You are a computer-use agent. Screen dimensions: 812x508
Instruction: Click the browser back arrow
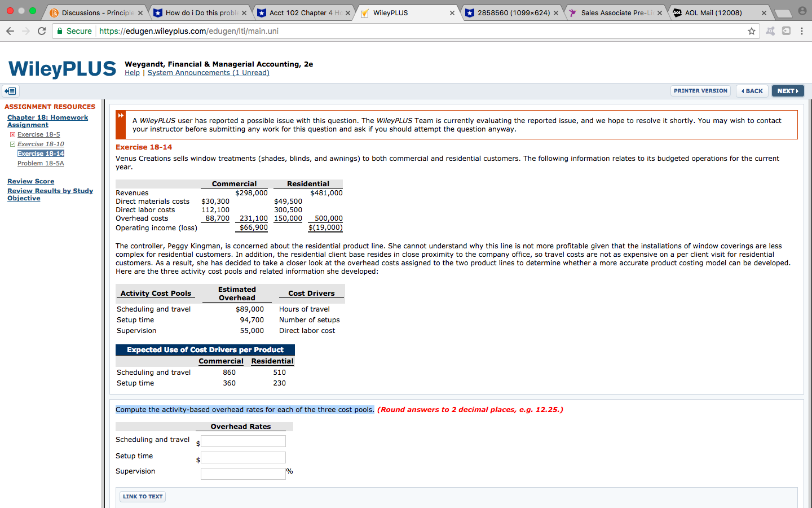(x=10, y=31)
